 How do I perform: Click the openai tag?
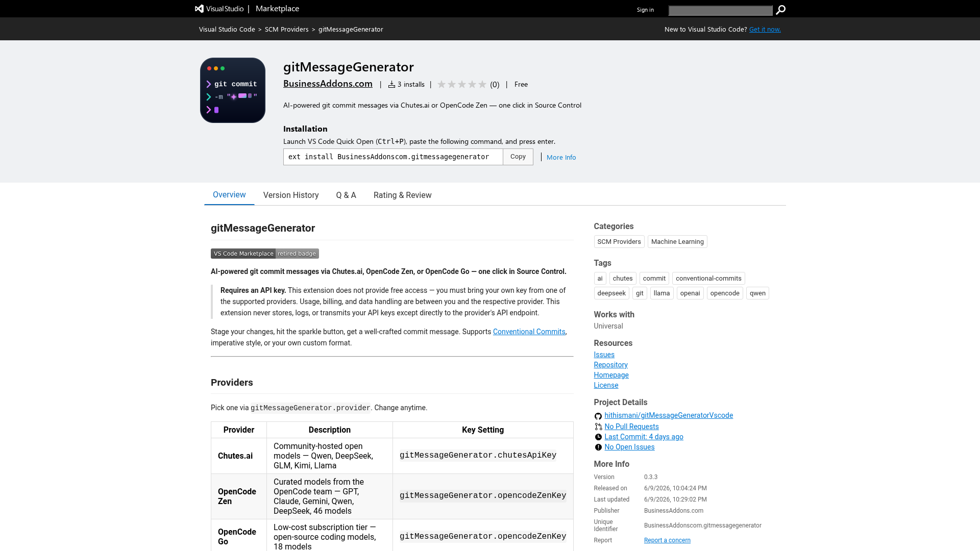[690, 293]
